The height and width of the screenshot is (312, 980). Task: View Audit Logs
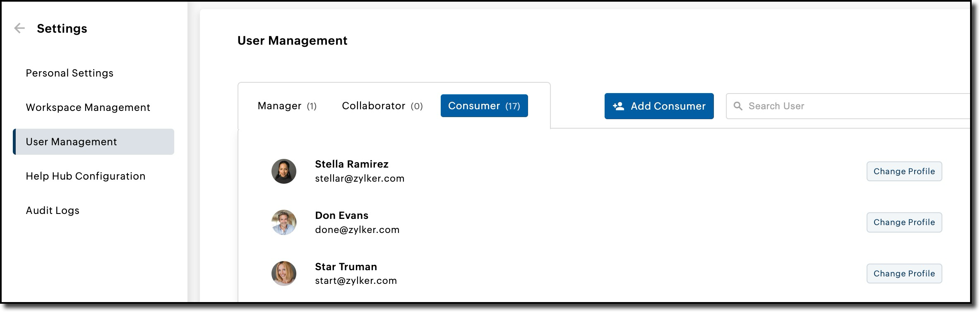tap(53, 211)
